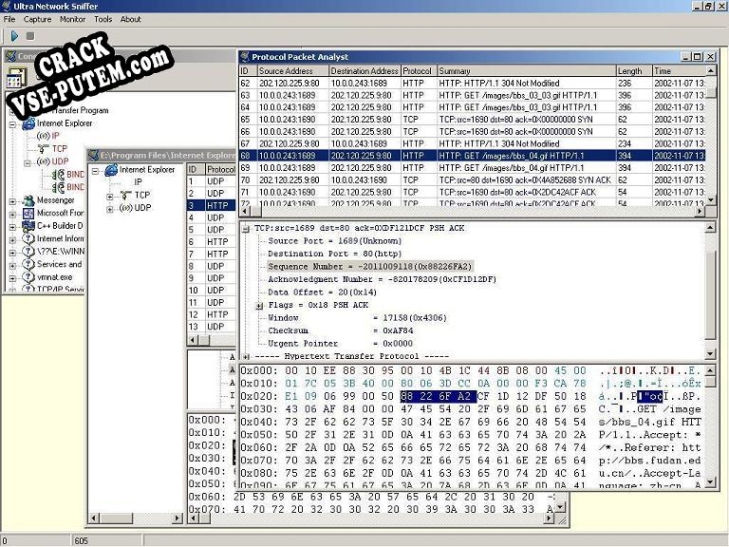The height and width of the screenshot is (547, 729).
Task: Click the Acknowledgment Number detail line
Action: click(x=382, y=279)
